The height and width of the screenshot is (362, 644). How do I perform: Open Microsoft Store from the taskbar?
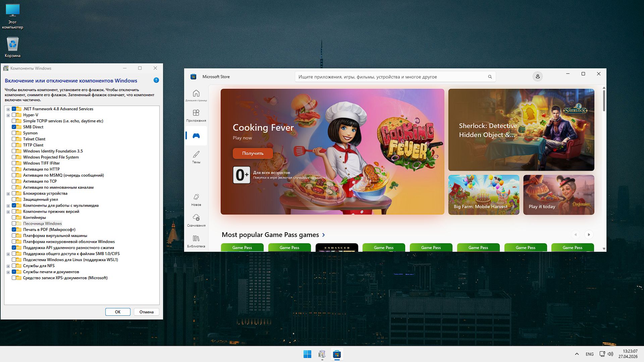336,354
